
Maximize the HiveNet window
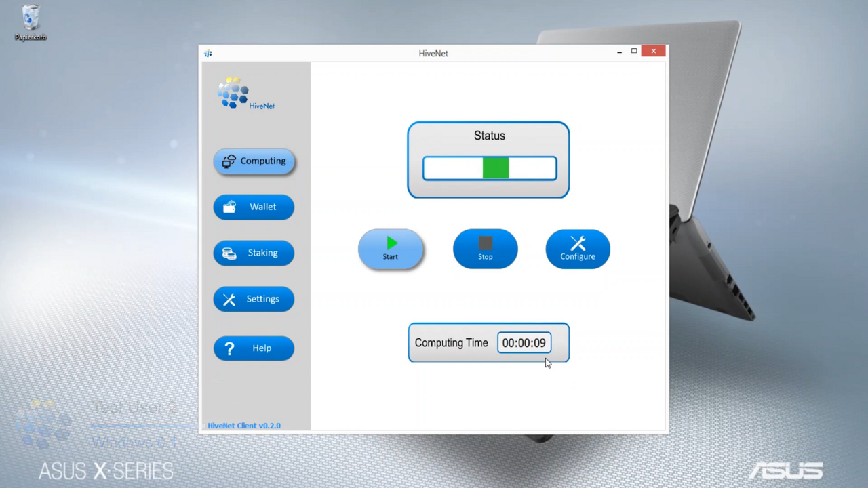[x=634, y=52]
